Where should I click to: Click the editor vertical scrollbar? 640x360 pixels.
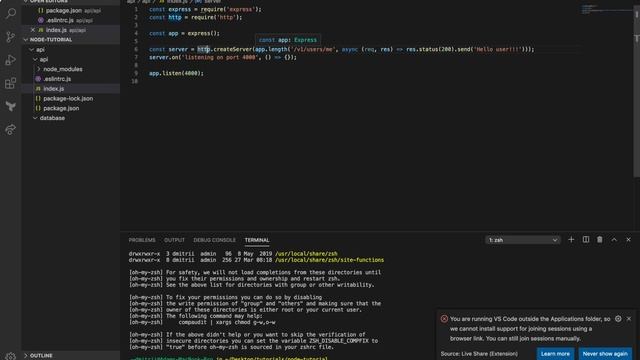[636, 94]
